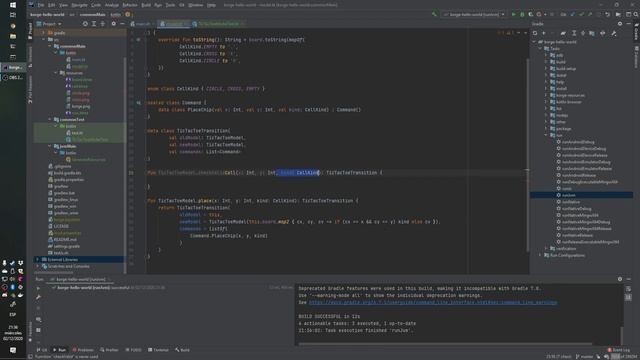The image size is (640, 360).
Task: Switch to the TicTacToeModelTest editor tab
Action: (x=218, y=24)
